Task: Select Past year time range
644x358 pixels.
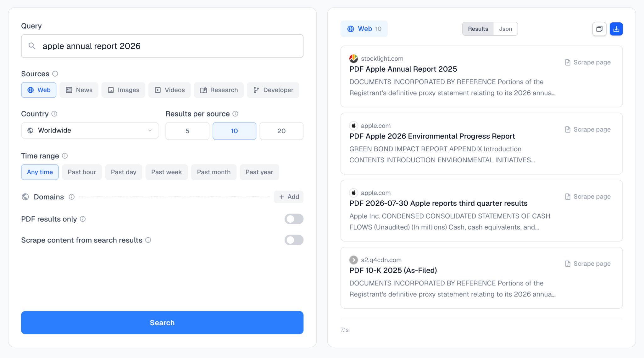Action: click(259, 172)
